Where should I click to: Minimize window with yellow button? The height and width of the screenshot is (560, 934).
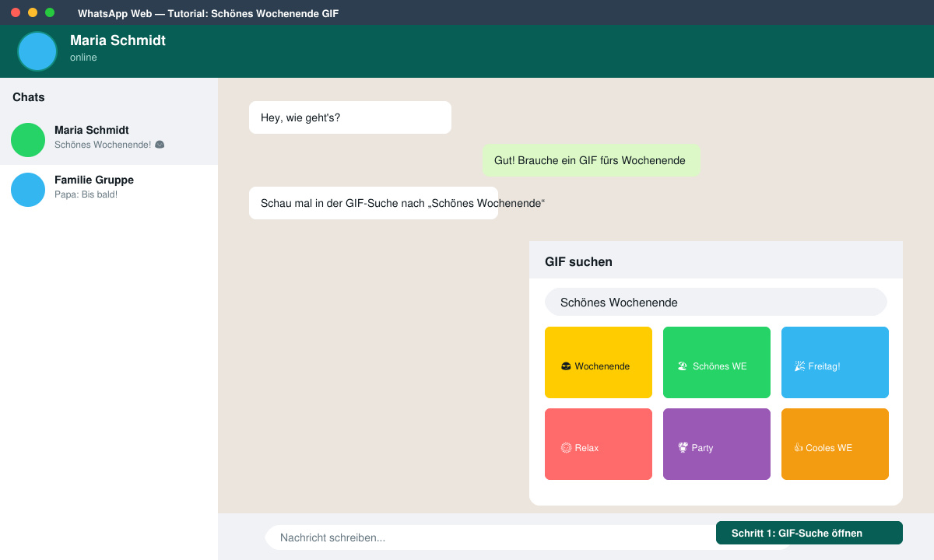click(33, 12)
